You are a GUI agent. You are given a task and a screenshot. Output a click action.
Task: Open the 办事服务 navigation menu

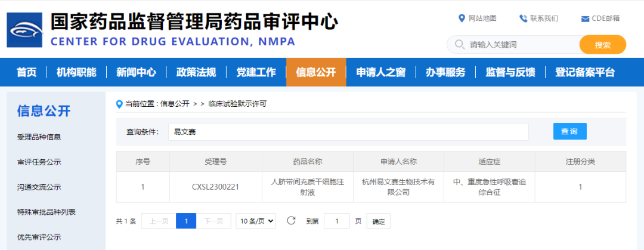coord(445,72)
